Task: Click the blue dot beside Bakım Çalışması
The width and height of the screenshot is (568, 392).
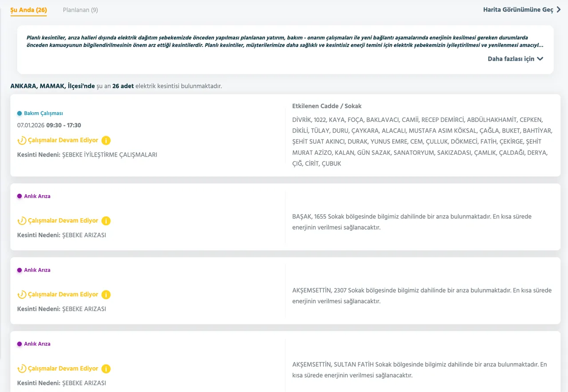Action: click(20, 114)
